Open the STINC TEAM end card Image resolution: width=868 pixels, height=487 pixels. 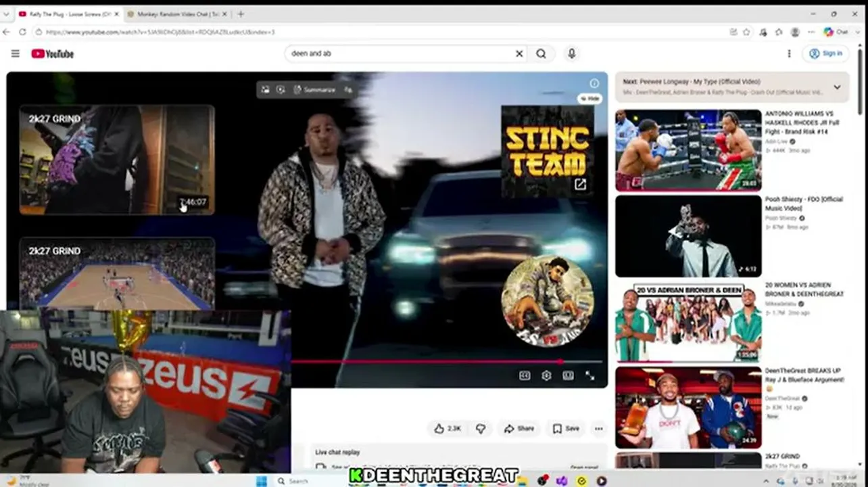tap(548, 151)
